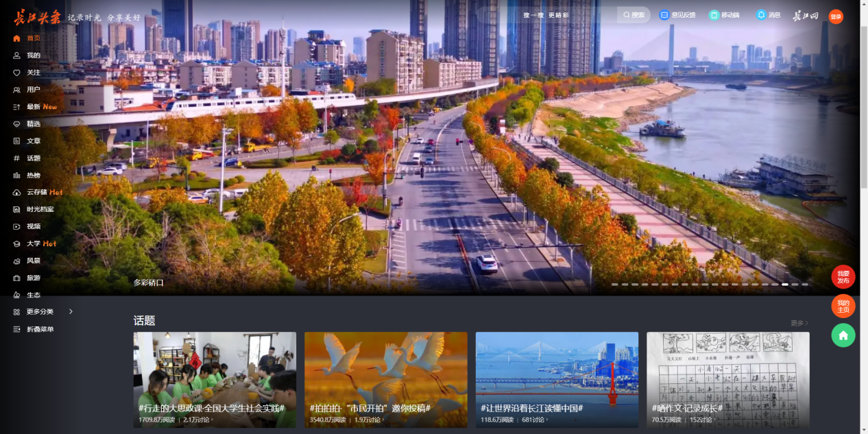The width and height of the screenshot is (868, 434).
Task: Open the 让世界沿着长江读懂中国 topic card
Action: coord(557,379)
